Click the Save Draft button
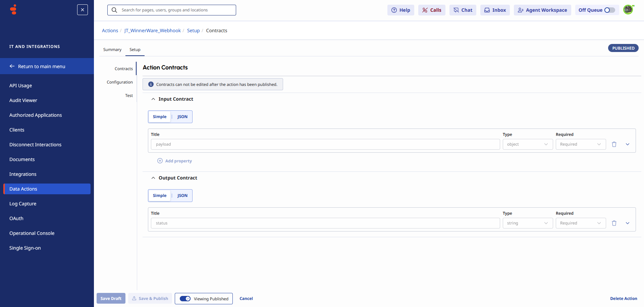Screen dimensions: 644x307 (x=111, y=298)
